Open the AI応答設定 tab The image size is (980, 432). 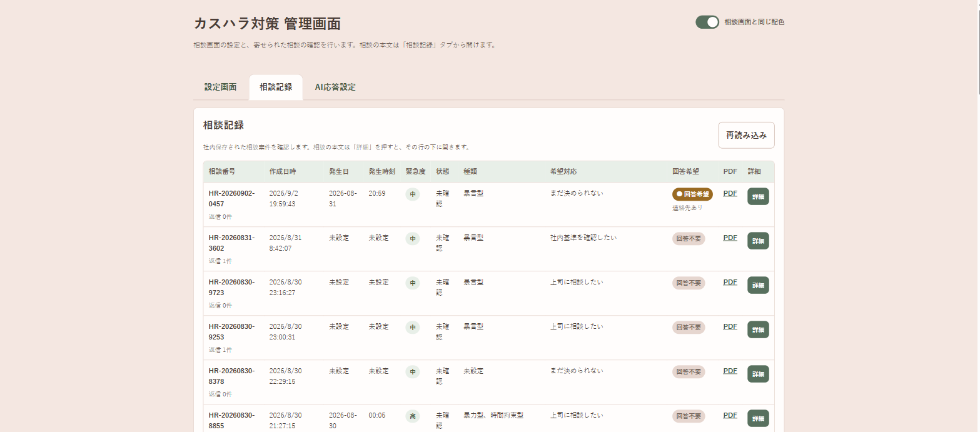pos(335,88)
